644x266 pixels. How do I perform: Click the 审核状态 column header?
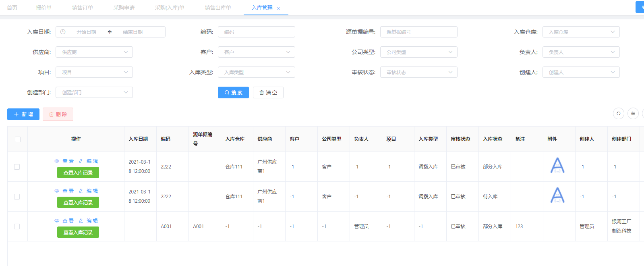[x=460, y=139]
